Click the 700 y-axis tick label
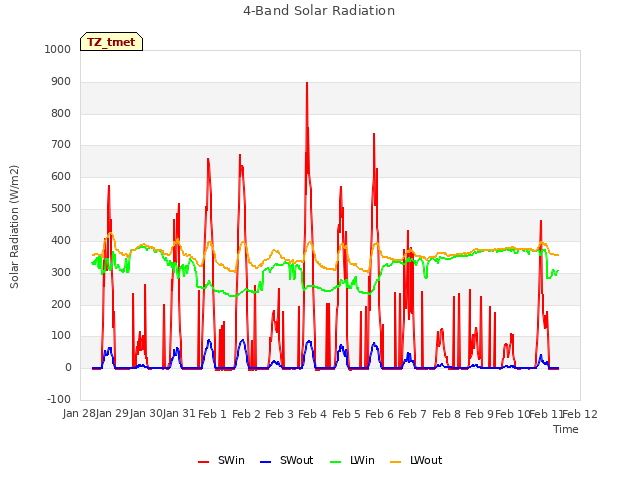640x480 pixels. [x=61, y=144]
